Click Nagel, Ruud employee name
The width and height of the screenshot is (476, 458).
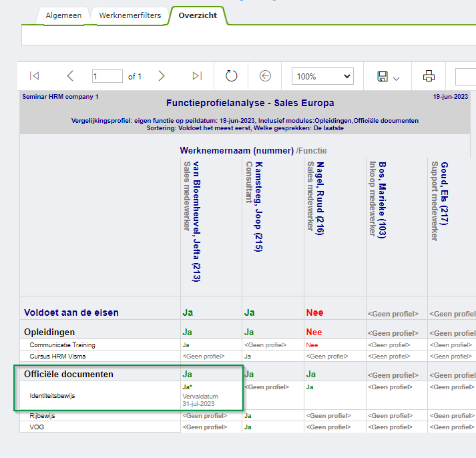[x=320, y=194]
